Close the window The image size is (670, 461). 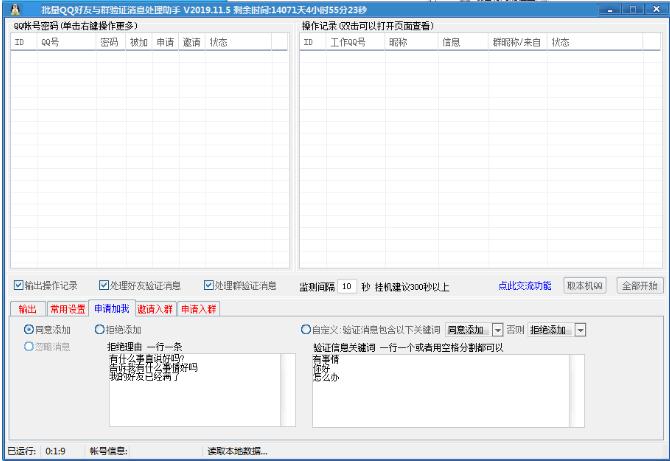(x=656, y=9)
